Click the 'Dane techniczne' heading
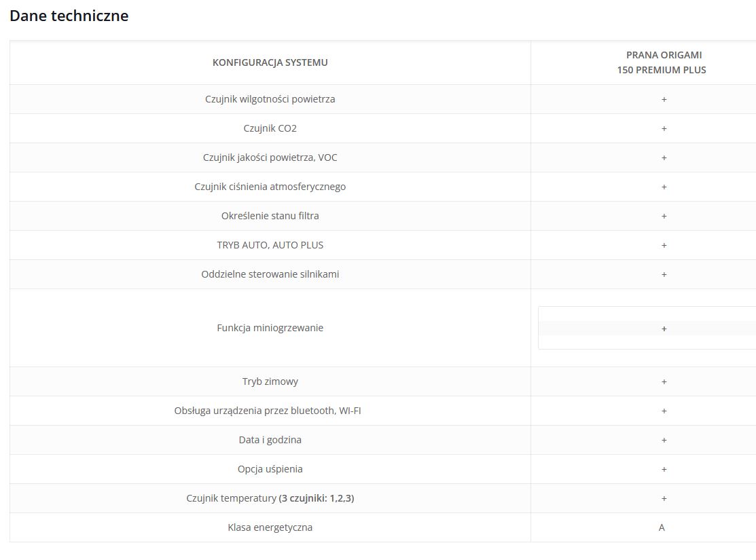This screenshot has height=560, width=756. click(x=69, y=16)
